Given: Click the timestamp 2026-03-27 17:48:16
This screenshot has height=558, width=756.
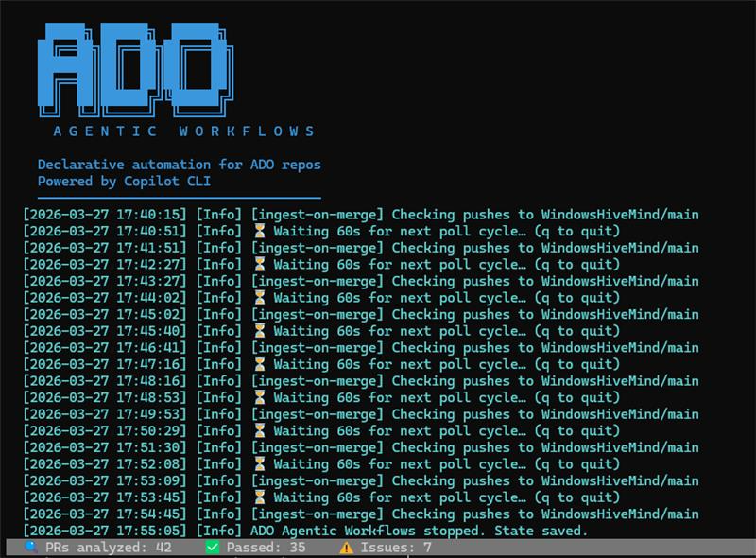Looking at the screenshot, I should 105,381.
